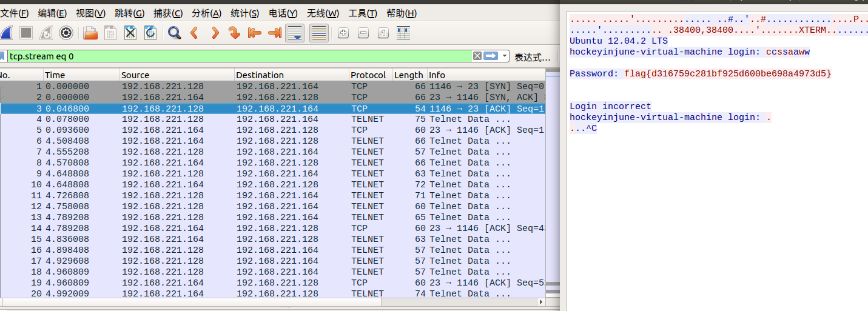This screenshot has height=311, width=868.
Task: Click the 表达式 expression button
Action: (x=533, y=57)
